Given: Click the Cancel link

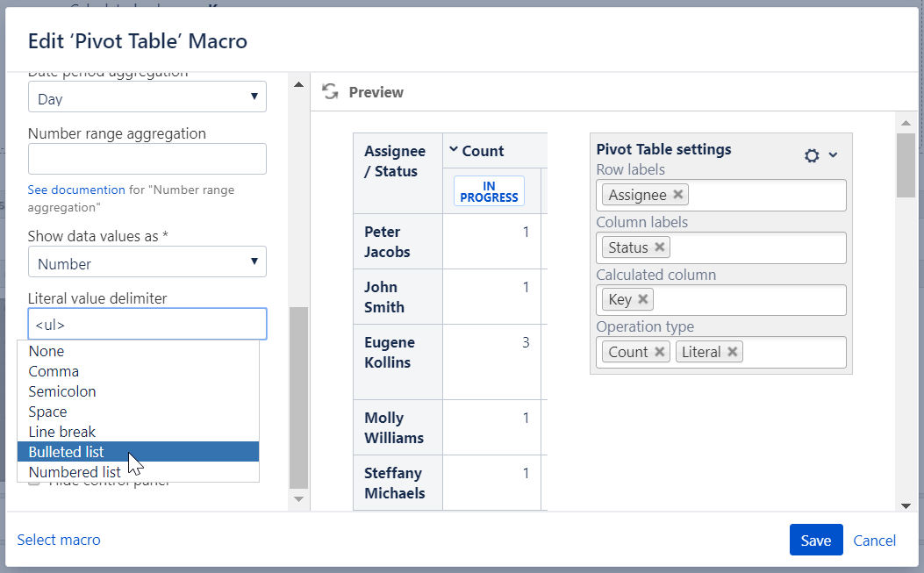Looking at the screenshot, I should tap(874, 541).
